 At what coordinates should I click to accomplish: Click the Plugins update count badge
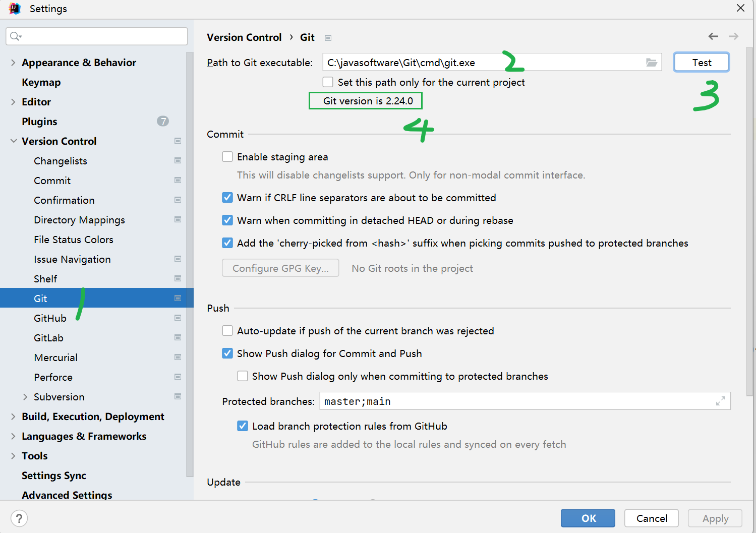click(162, 121)
